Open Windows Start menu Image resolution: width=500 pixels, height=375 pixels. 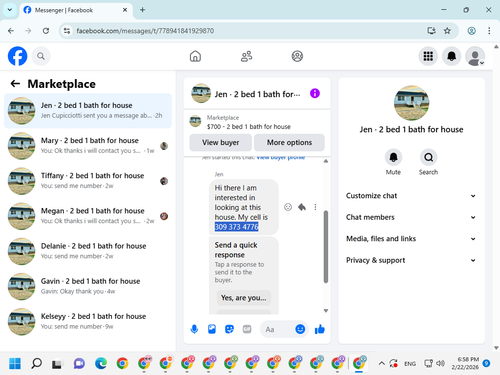[x=15, y=363]
